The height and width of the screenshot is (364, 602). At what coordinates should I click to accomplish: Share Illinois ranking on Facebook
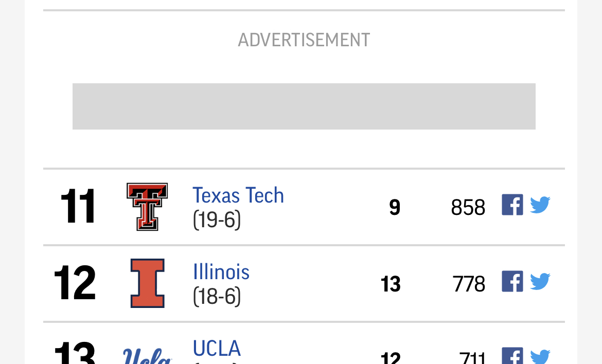coord(512,282)
